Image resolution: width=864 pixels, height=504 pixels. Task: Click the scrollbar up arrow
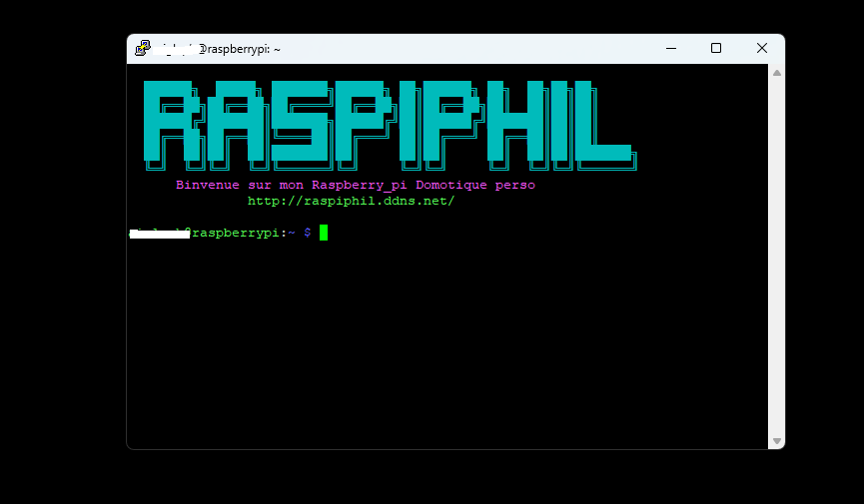(x=776, y=73)
